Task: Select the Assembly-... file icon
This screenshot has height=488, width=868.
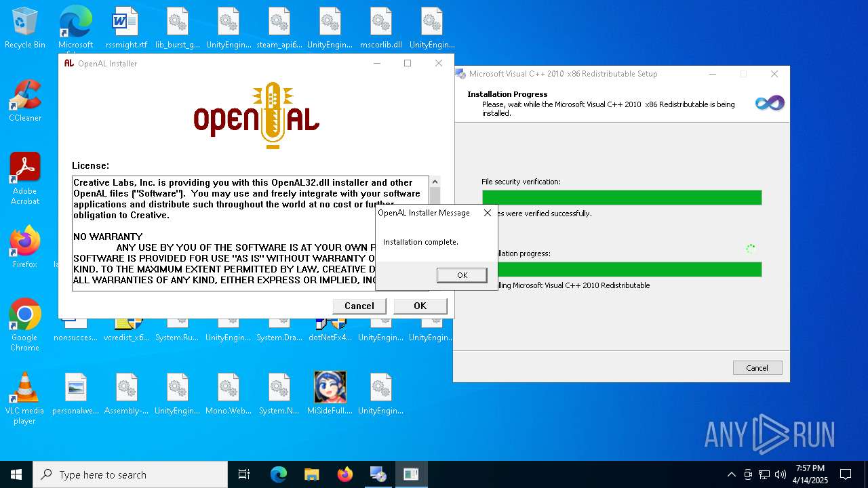Action: (126, 394)
